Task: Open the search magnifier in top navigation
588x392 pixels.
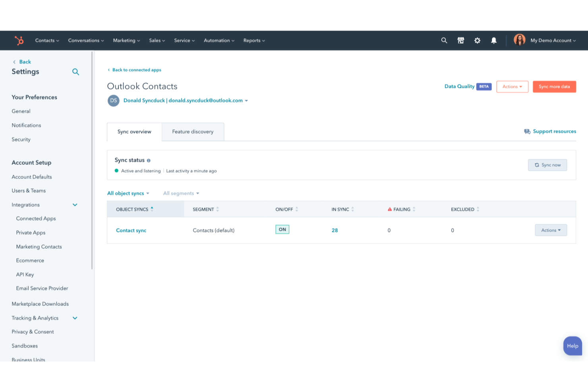Action: pos(444,41)
